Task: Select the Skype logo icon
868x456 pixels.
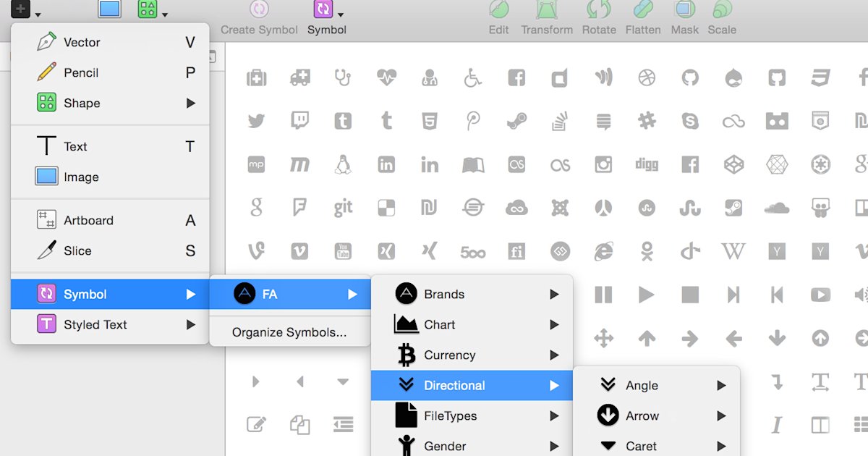Action: pos(690,121)
